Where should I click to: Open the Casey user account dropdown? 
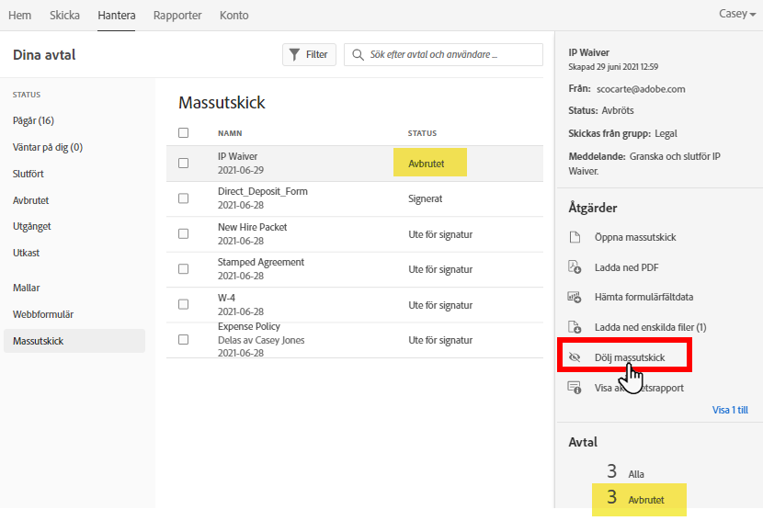pos(737,15)
